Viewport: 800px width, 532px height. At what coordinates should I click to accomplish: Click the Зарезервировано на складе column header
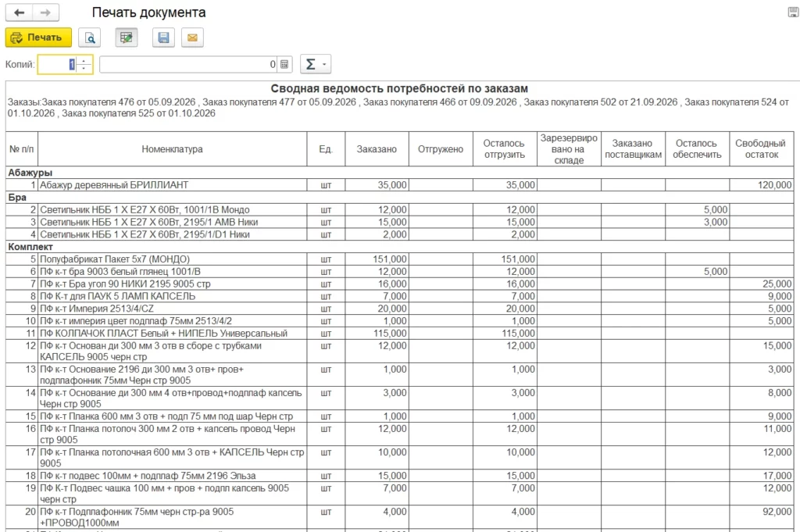pos(569,149)
